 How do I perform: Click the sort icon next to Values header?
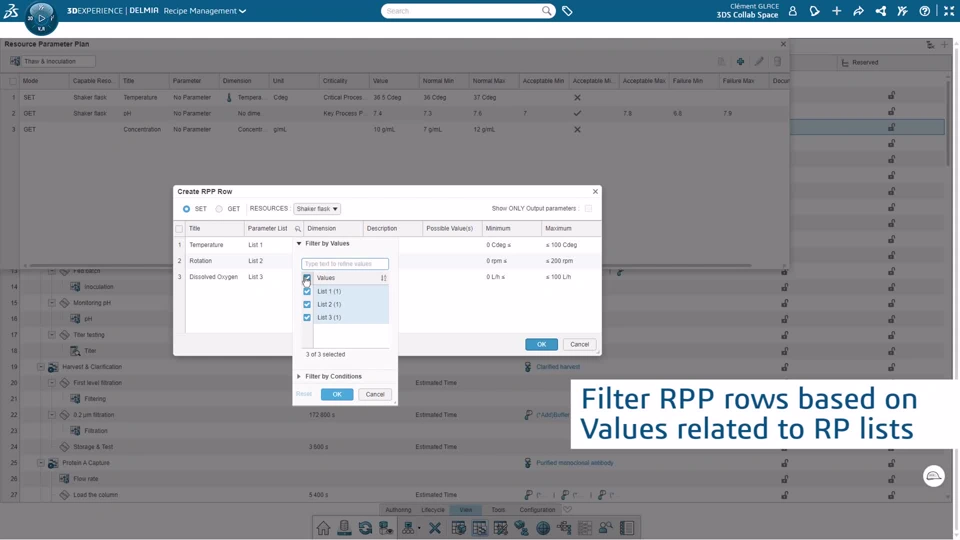pyautogui.click(x=384, y=278)
